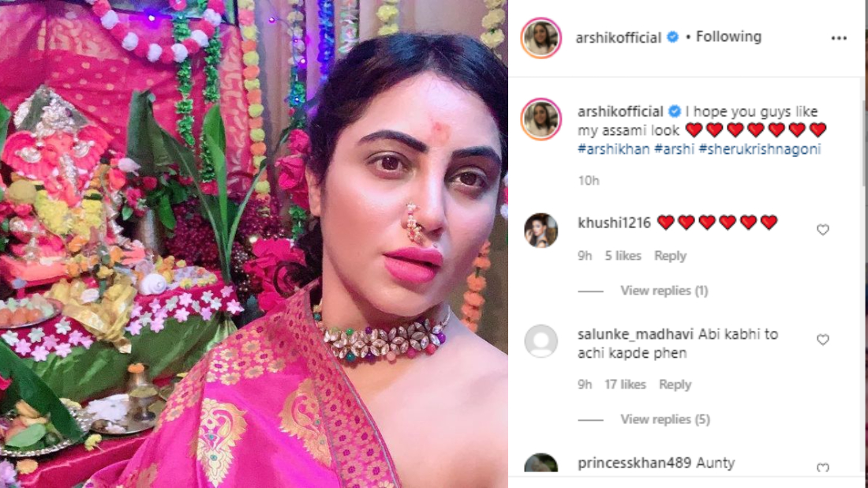Like princesskhan489's comment with heart icon

point(822,467)
